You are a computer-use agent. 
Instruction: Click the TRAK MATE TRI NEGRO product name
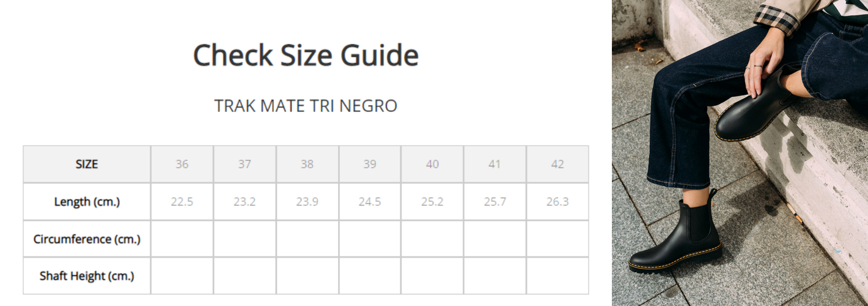(x=306, y=106)
